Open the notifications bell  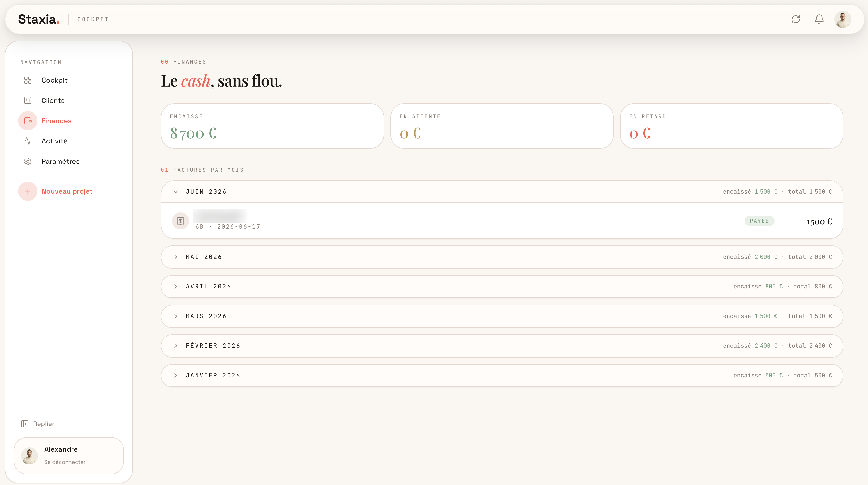(819, 19)
